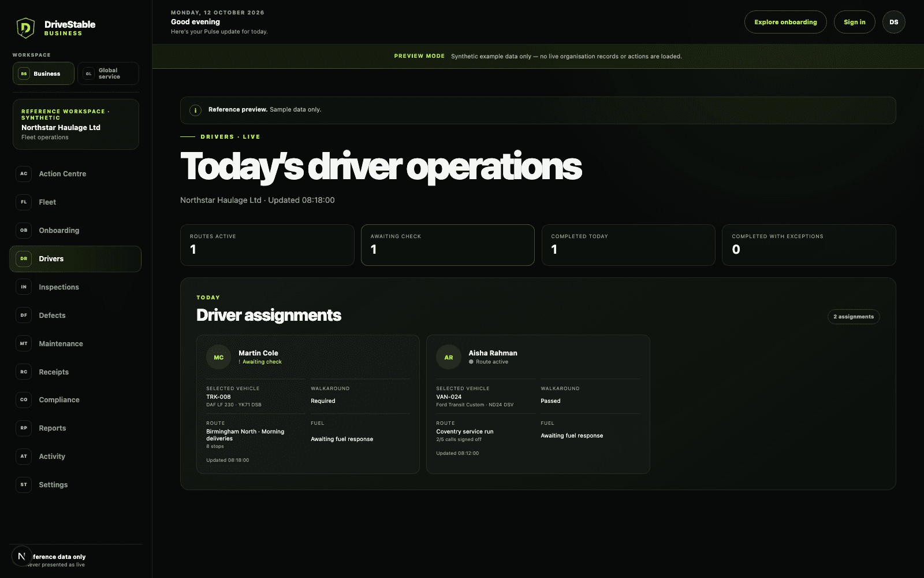924x578 pixels.
Task: Click the round N badge at sidebar bottom
Action: click(21, 556)
